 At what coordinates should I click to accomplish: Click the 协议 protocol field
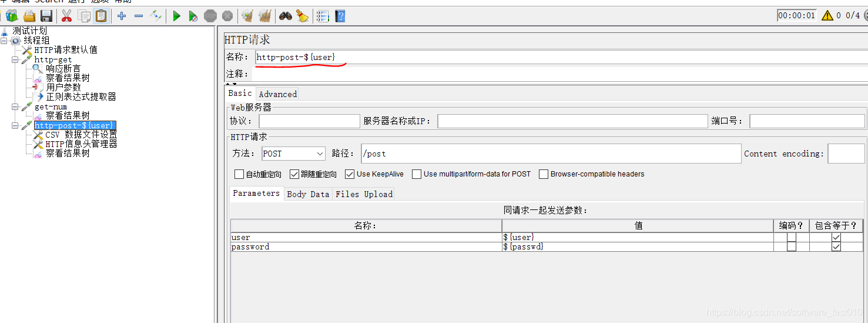pos(309,121)
